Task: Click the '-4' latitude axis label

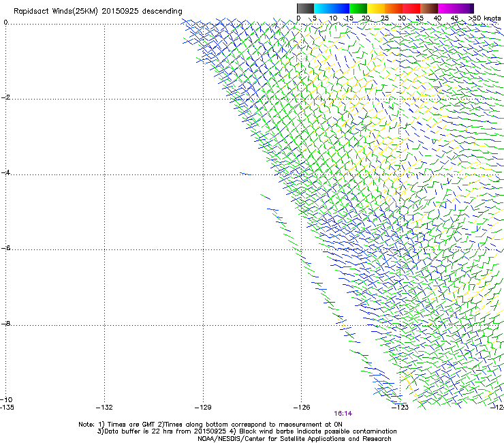Action: pos(5,172)
